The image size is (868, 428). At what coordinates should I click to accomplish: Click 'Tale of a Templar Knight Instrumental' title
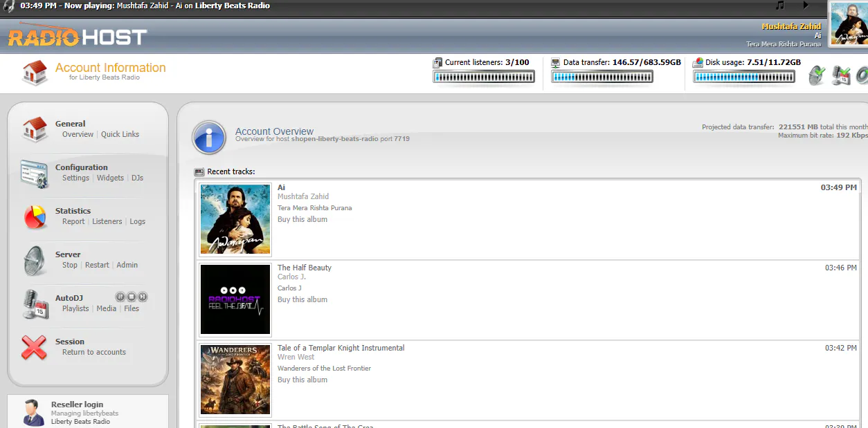[341, 348]
